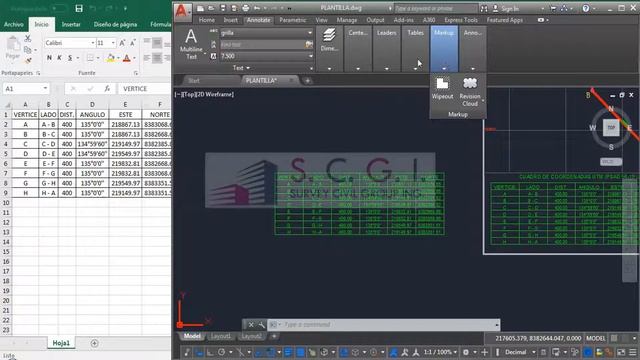The height and width of the screenshot is (360, 640).
Task: Open the text height 7.500 dropdown
Action: pyautogui.click(x=311, y=56)
